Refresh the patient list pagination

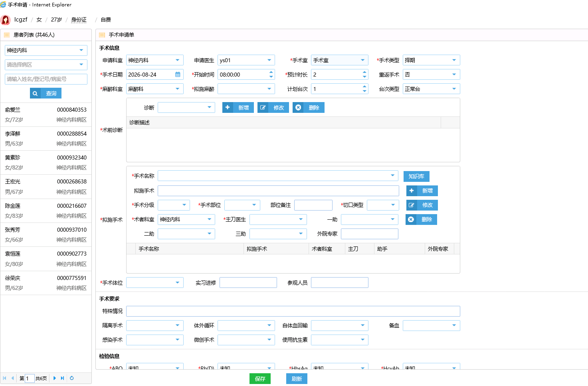point(72,378)
